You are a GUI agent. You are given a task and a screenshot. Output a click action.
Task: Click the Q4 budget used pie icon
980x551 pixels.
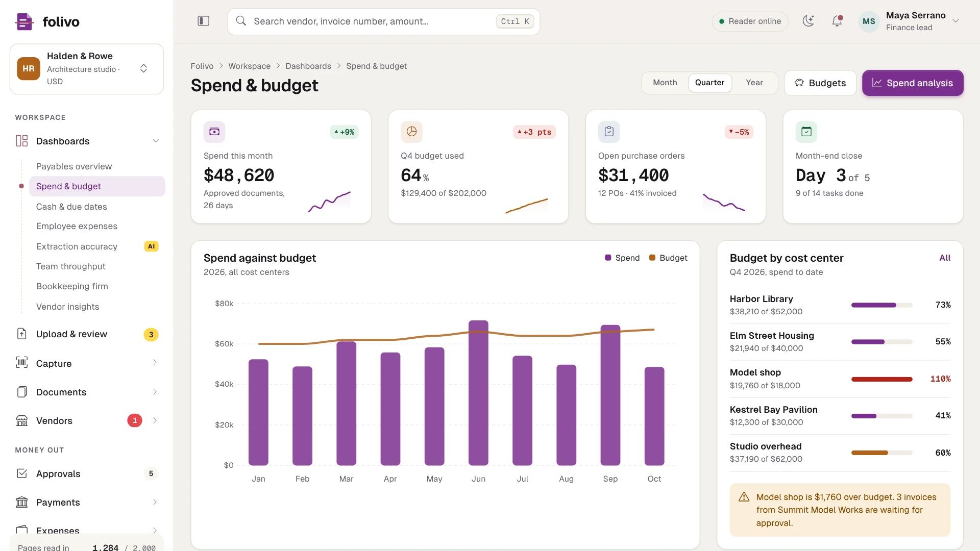click(411, 132)
